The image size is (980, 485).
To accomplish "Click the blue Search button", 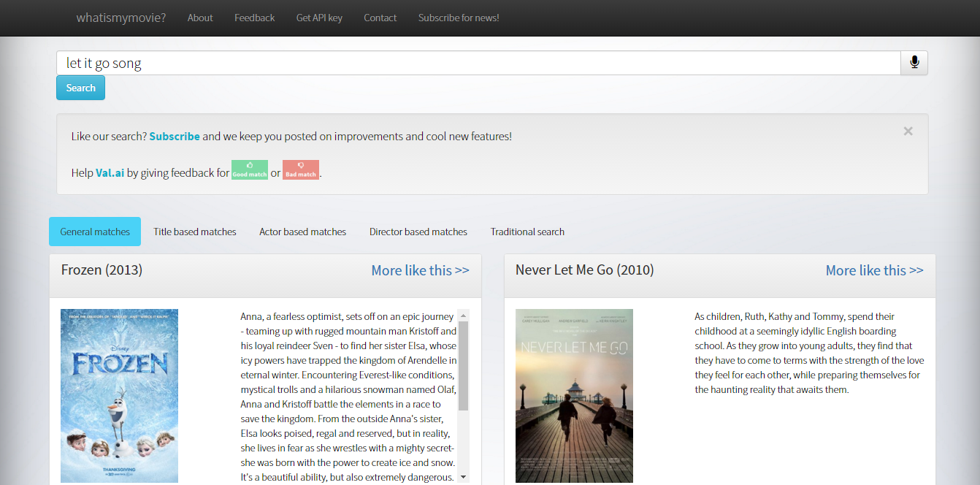I will (80, 88).
